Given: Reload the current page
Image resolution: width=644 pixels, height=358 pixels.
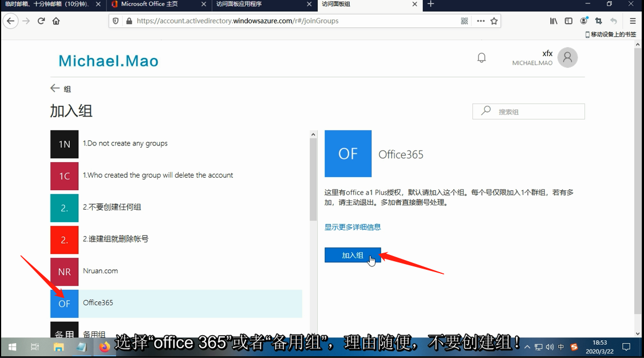Looking at the screenshot, I should coord(41,21).
